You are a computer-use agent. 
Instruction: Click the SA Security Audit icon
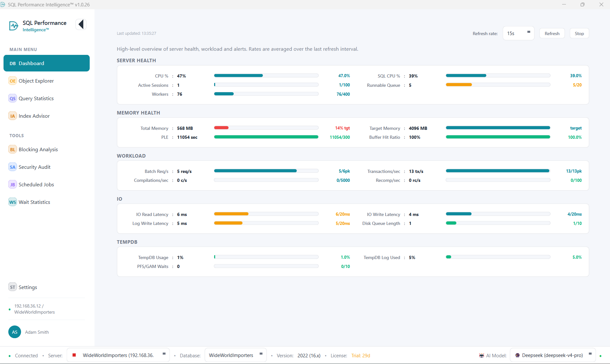(12, 167)
